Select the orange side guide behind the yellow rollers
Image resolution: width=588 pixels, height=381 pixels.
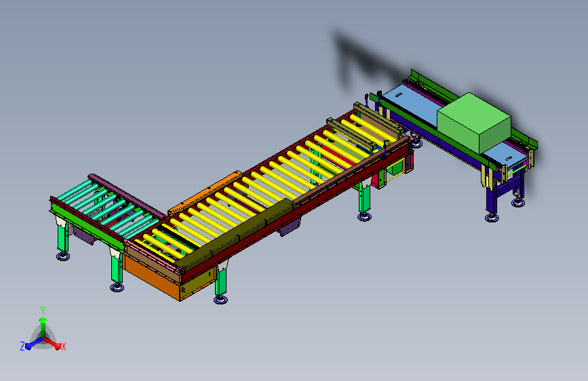205,192
